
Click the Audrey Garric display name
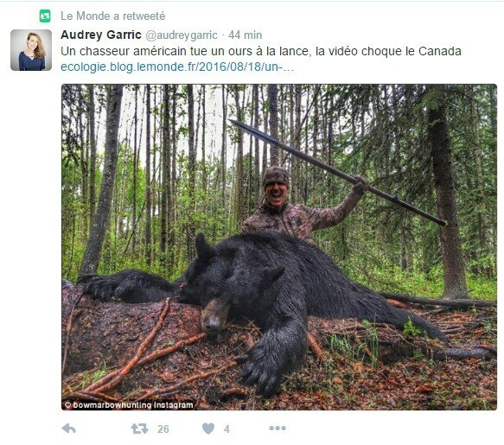click(101, 35)
